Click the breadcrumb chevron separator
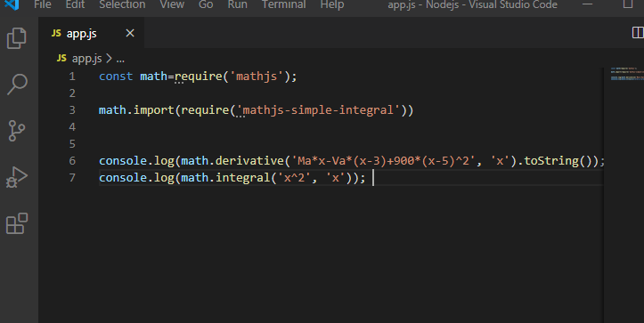Screen dimensions: 644x323 click(x=109, y=59)
